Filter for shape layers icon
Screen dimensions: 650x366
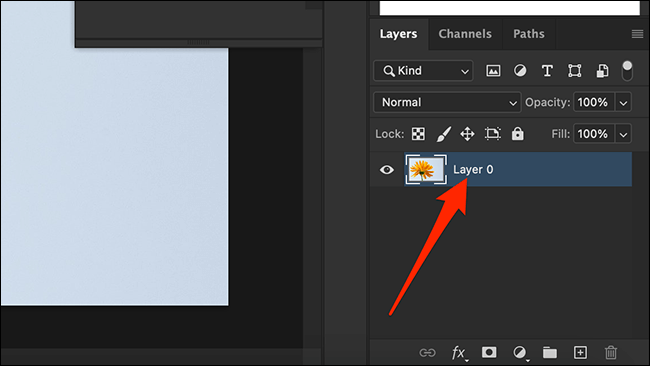[575, 71]
